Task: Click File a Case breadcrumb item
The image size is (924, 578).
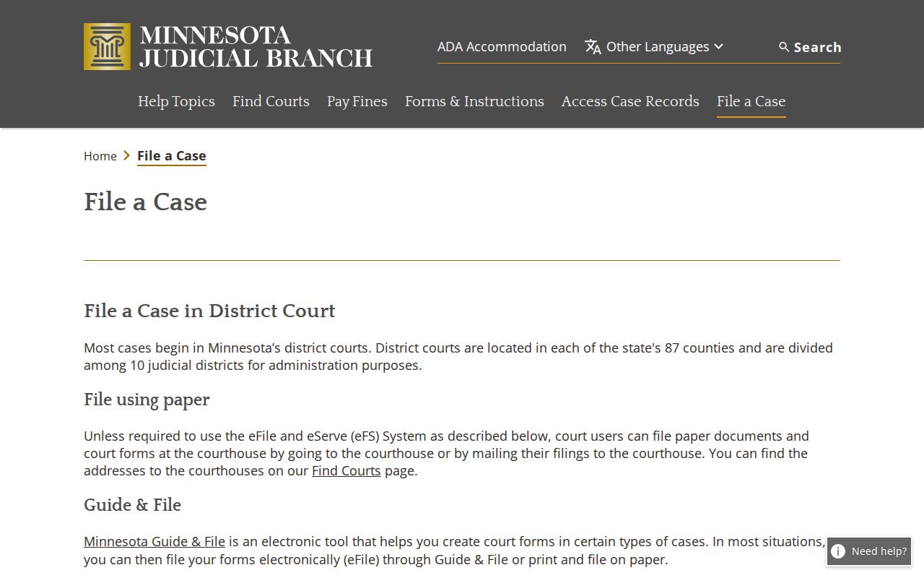Action: 172,156
